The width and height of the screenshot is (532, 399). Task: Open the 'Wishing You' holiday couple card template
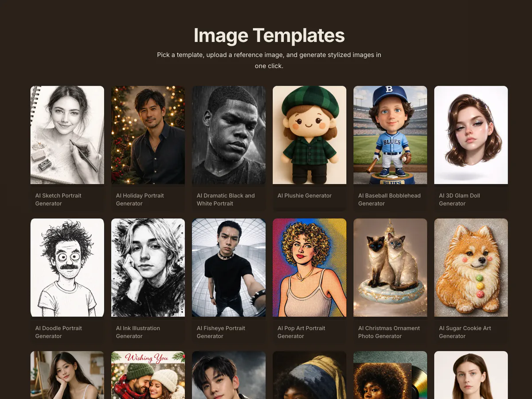click(x=148, y=375)
